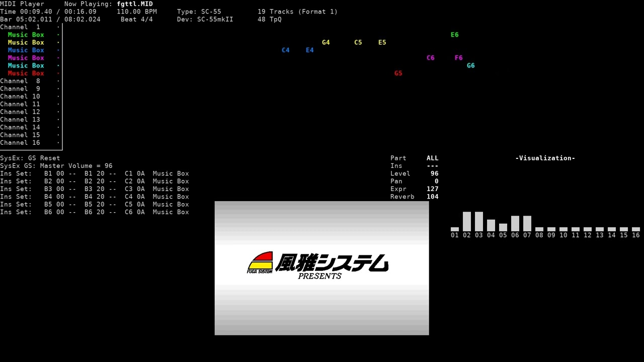Click the magenta C6 note marker
This screenshot has width=644, height=362.
[x=431, y=58]
